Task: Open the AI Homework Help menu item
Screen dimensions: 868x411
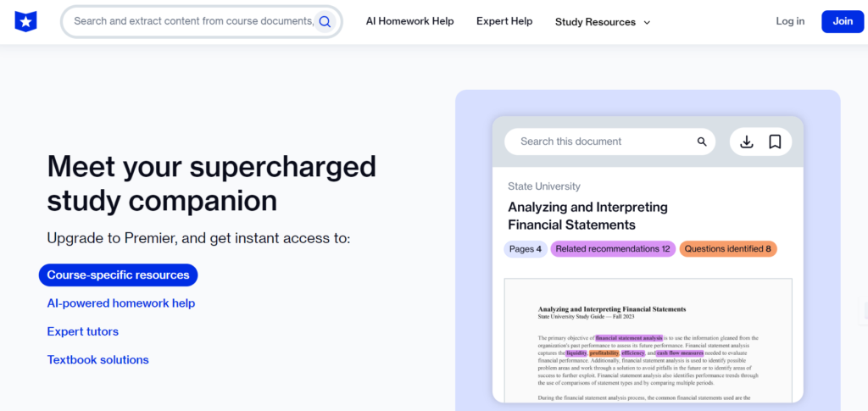Action: tap(409, 21)
